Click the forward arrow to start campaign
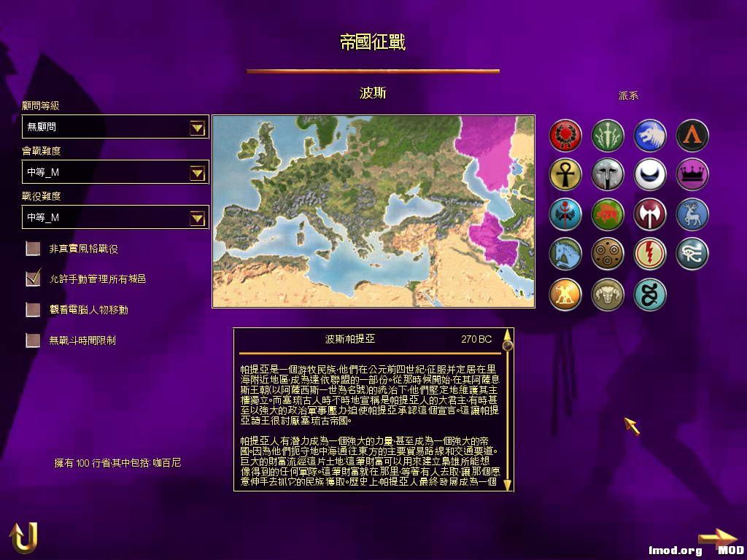 pyautogui.click(x=717, y=538)
